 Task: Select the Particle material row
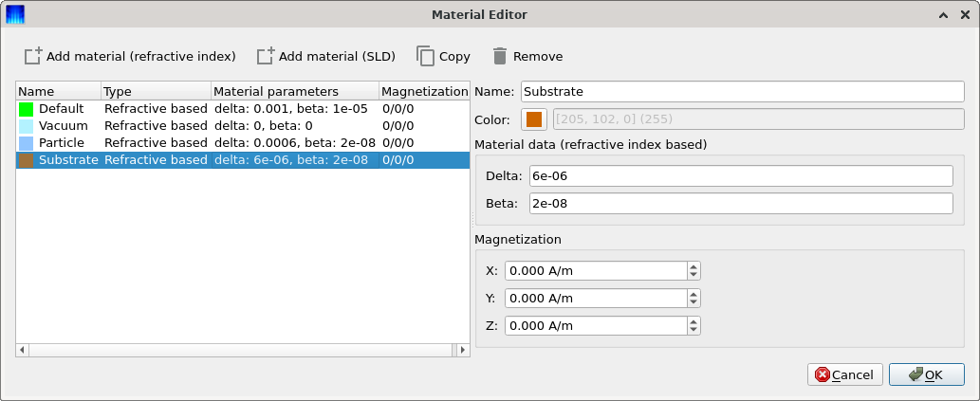pyautogui.click(x=243, y=142)
